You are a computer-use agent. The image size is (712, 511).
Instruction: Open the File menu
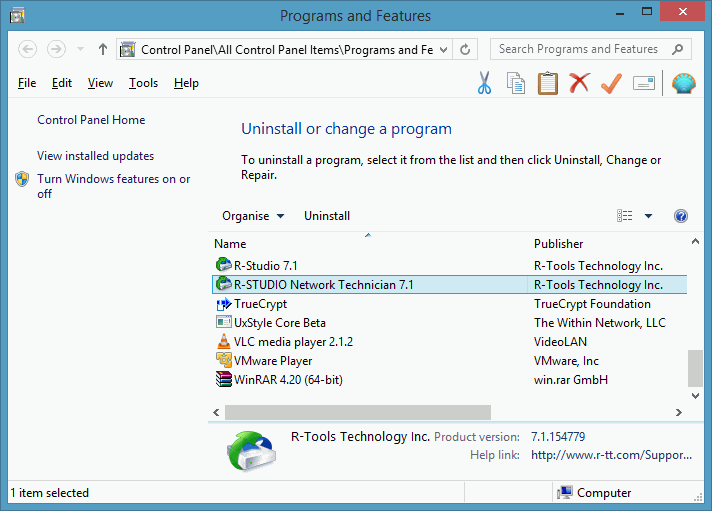click(27, 83)
